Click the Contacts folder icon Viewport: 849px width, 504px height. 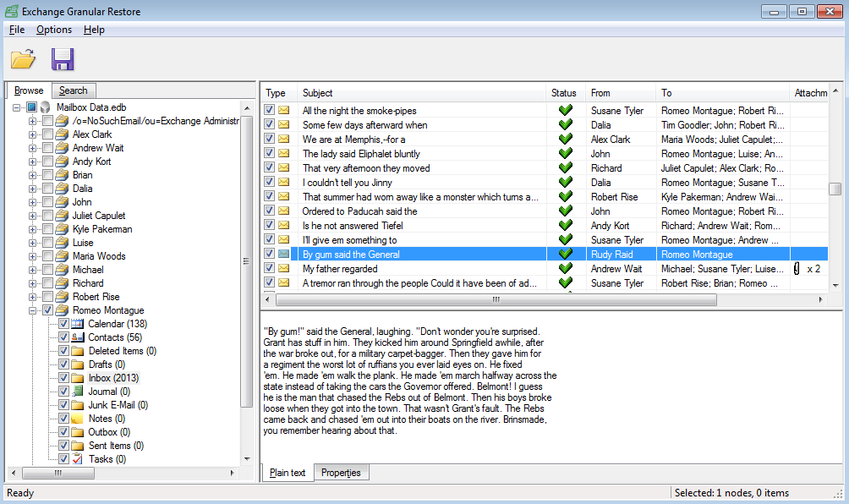point(78,337)
